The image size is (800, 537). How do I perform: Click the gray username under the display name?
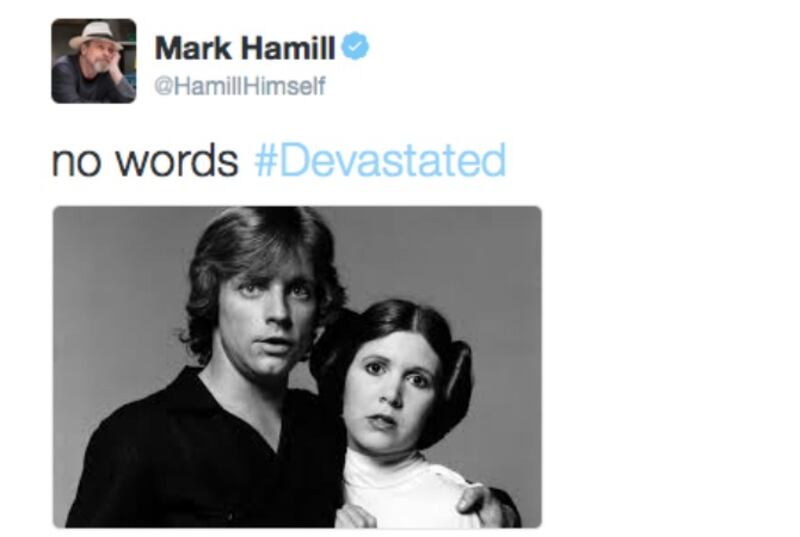[x=240, y=86]
